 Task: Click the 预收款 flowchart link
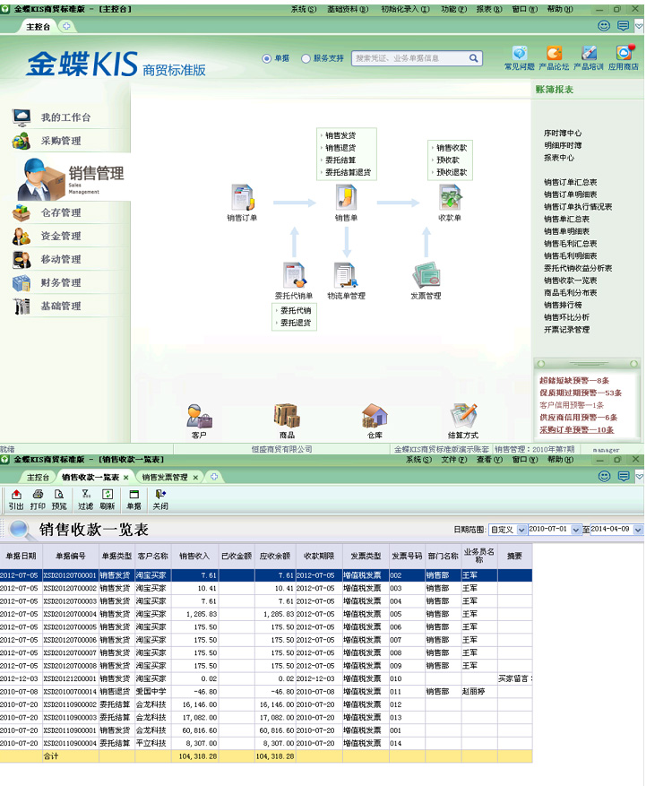pyautogui.click(x=447, y=160)
